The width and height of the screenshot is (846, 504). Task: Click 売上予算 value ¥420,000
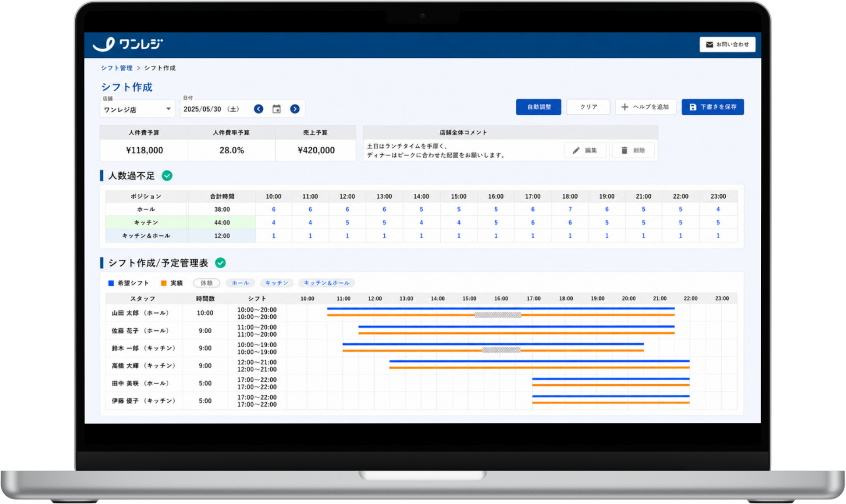(x=316, y=150)
